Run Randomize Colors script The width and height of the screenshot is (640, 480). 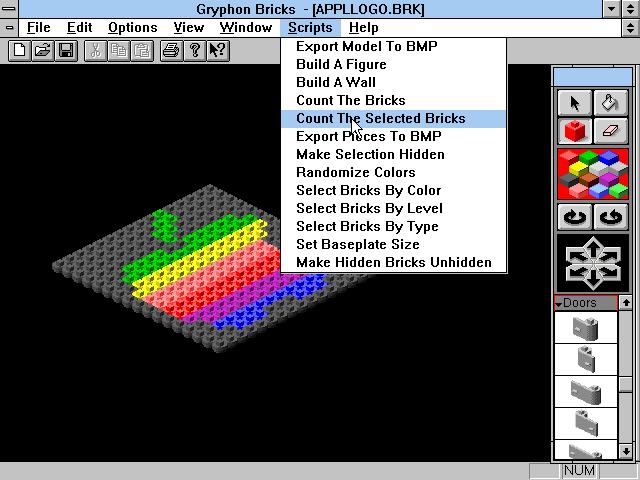point(393,172)
